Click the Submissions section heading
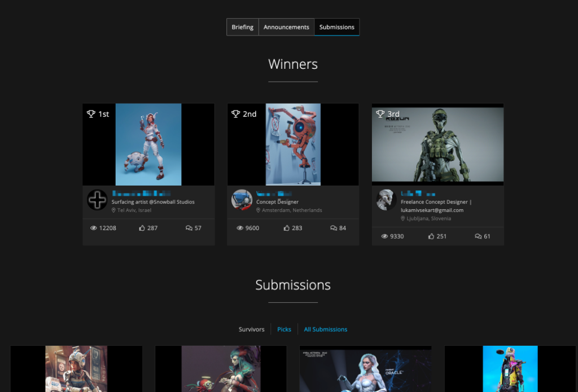578x392 pixels. pos(293,285)
